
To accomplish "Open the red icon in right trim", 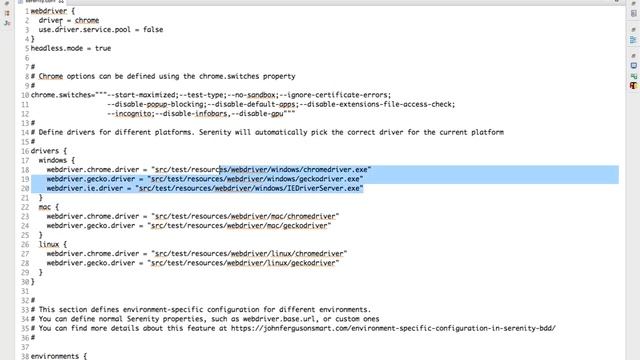I will [633, 86].
